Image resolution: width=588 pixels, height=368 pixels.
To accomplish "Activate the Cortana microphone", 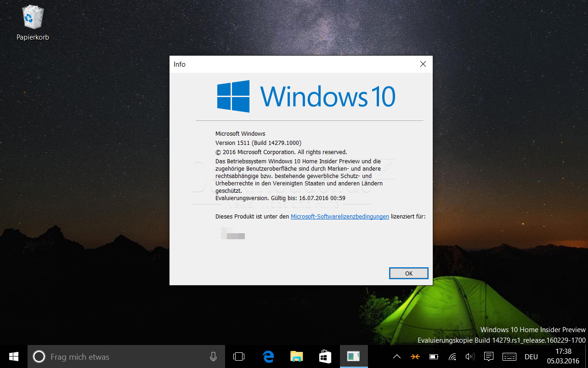I will tap(213, 356).
